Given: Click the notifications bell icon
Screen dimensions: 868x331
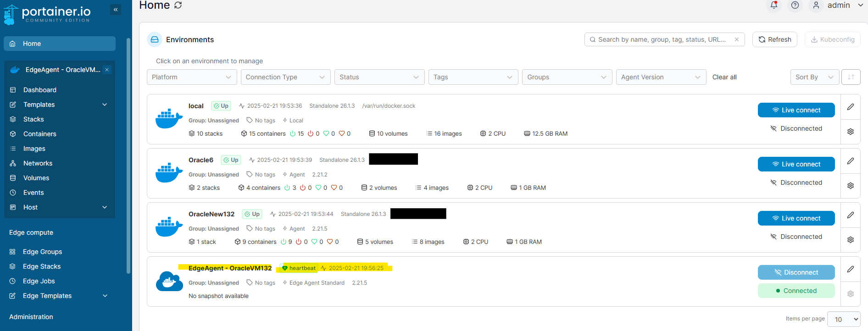Looking at the screenshot, I should (774, 5).
